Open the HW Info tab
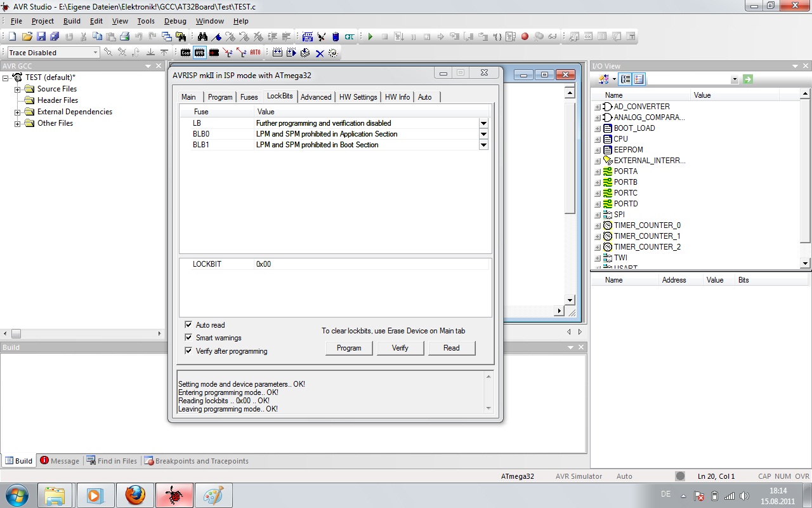 click(397, 97)
